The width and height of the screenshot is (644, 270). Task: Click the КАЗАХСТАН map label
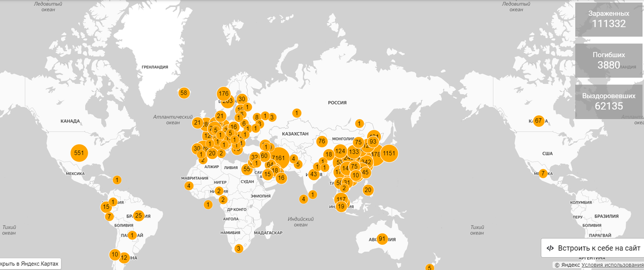pyautogui.click(x=295, y=133)
